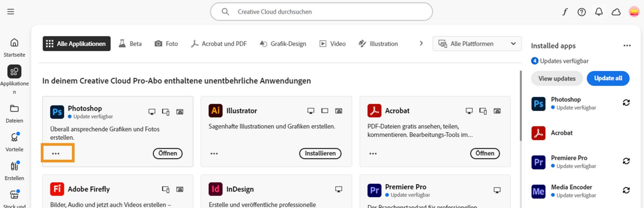
Task: Click the update icon next to Media Encoder
Action: [x=626, y=190]
